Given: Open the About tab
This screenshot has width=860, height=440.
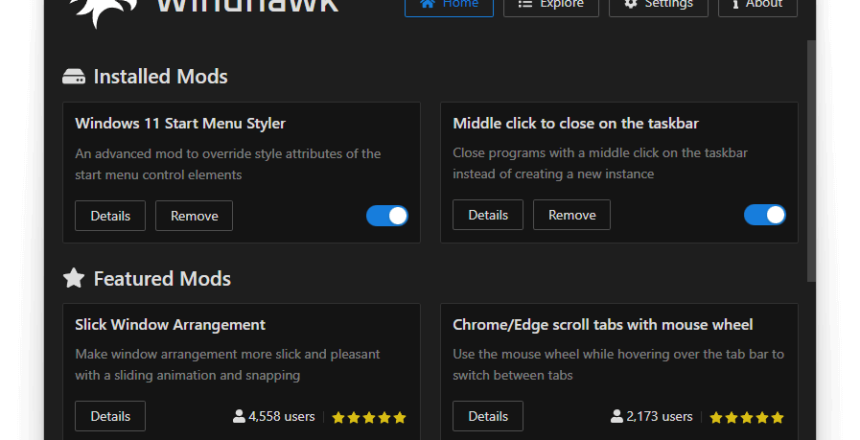Looking at the screenshot, I should pyautogui.click(x=757, y=7).
